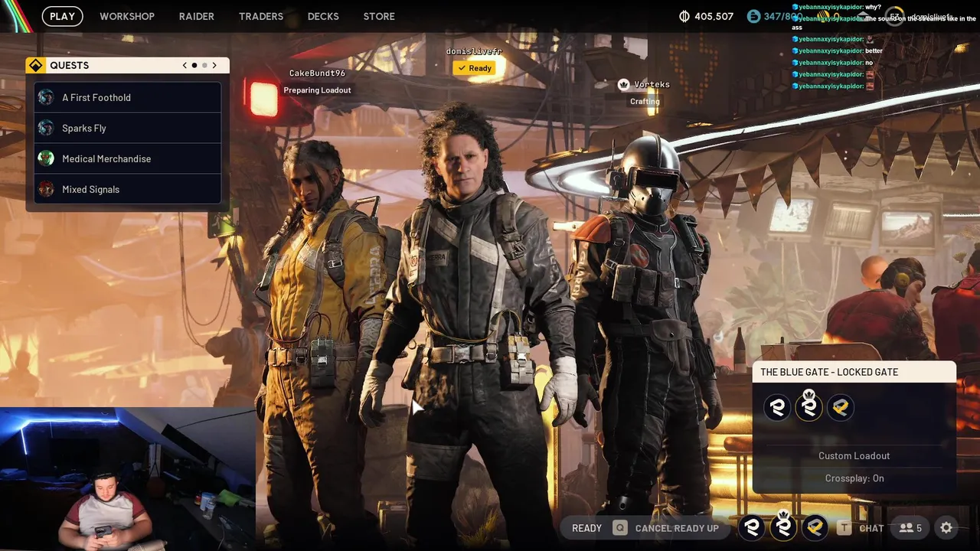Click the CakeBundt96 player name

click(x=317, y=73)
